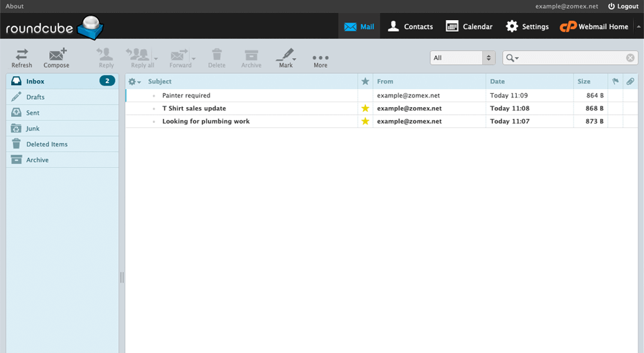Open the Painter required message
The image size is (644, 353).
[x=186, y=95]
